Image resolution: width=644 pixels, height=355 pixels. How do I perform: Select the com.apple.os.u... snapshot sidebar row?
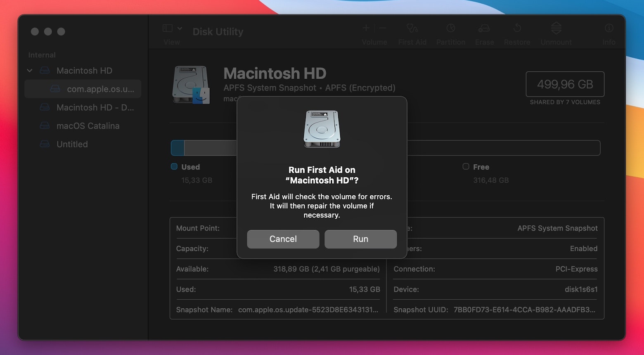[83, 89]
